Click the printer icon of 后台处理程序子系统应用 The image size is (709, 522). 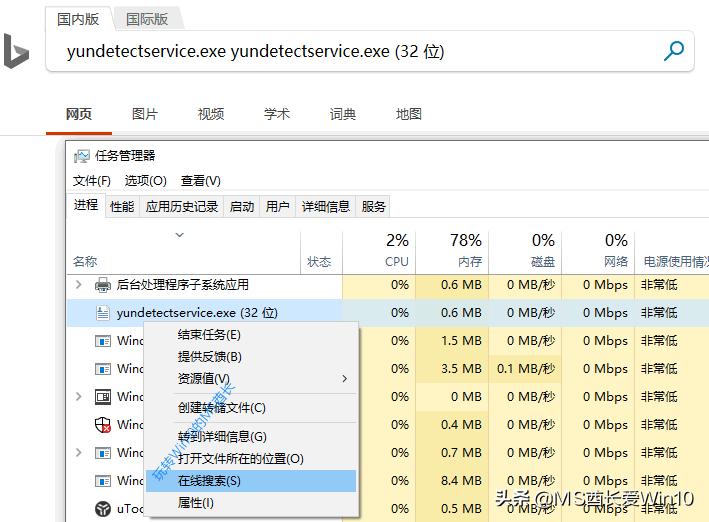coord(103,285)
